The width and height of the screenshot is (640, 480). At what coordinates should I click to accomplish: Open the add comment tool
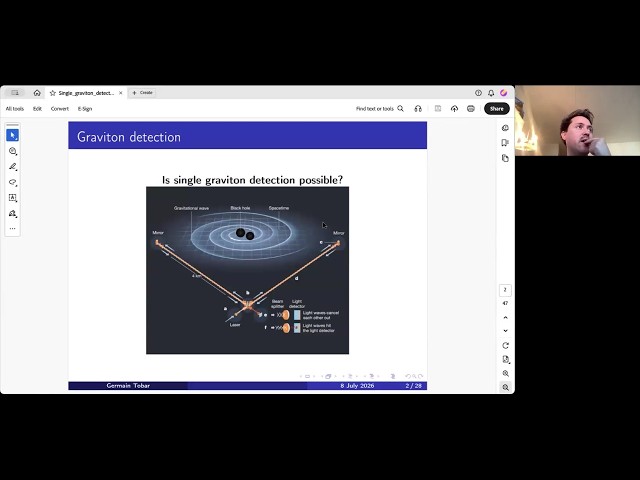(x=12, y=151)
